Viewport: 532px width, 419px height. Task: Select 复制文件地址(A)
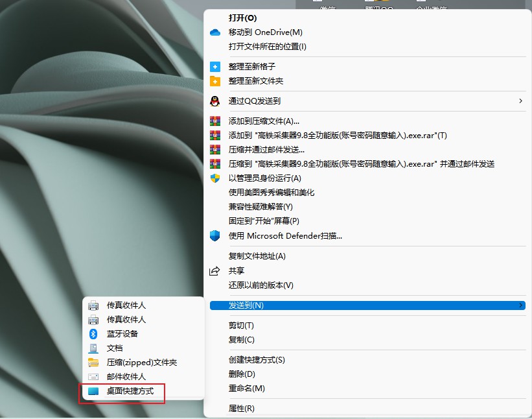(x=257, y=256)
